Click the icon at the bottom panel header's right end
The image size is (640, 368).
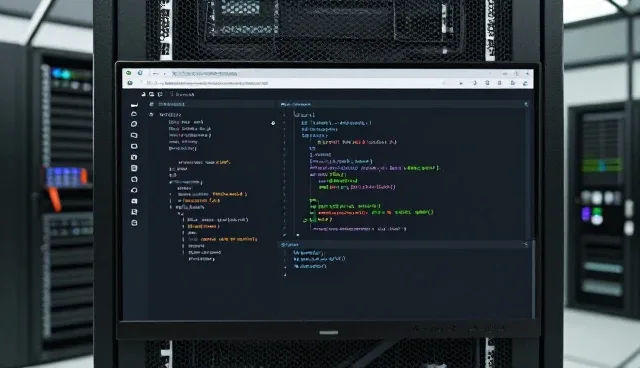526,244
